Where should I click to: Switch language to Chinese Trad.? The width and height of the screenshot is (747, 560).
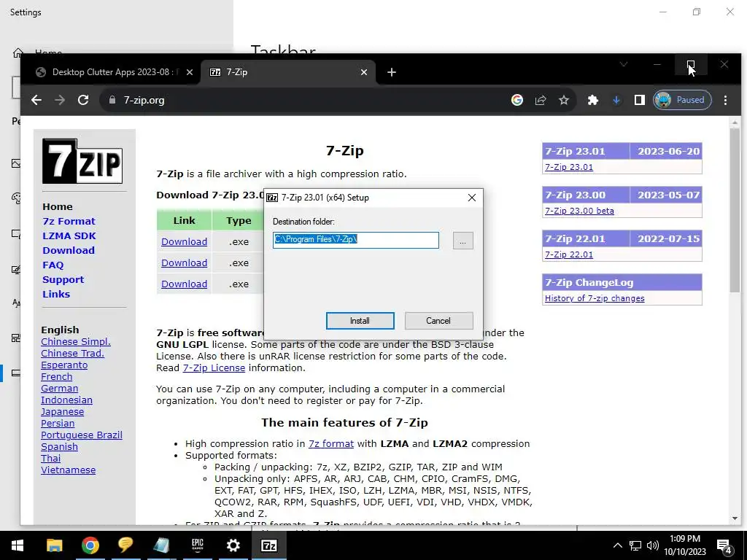coord(72,354)
